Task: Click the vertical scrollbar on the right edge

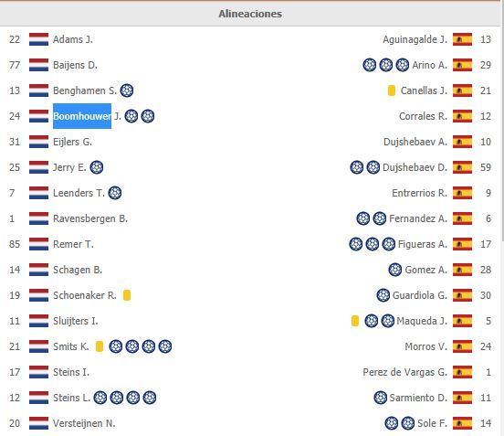Action: pyautogui.click(x=502, y=218)
